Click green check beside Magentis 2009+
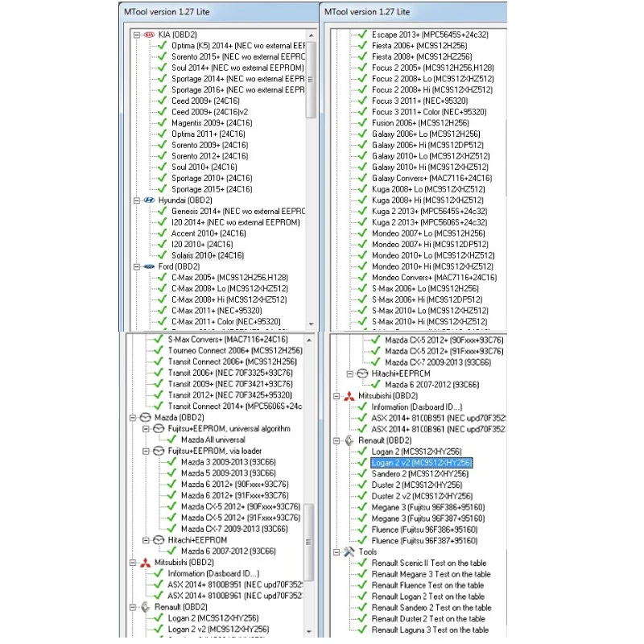644x644 pixels. (x=163, y=122)
